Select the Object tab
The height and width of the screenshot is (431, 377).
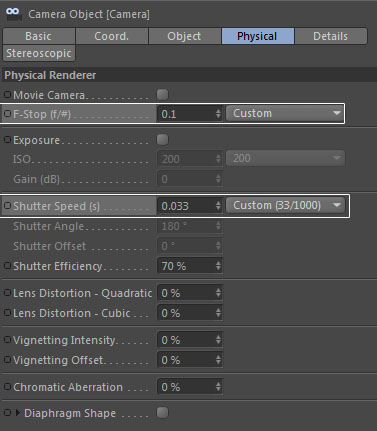pos(184,36)
